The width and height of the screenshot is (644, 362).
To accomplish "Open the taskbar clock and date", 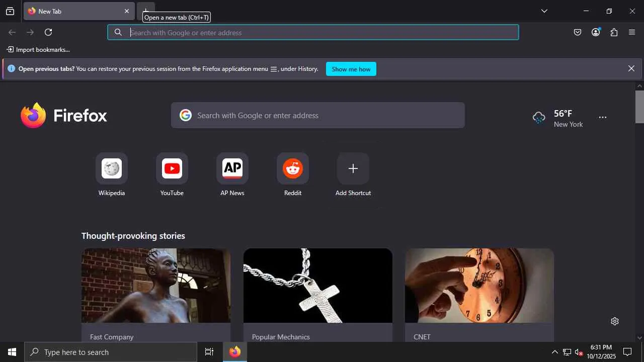I will click(601, 352).
